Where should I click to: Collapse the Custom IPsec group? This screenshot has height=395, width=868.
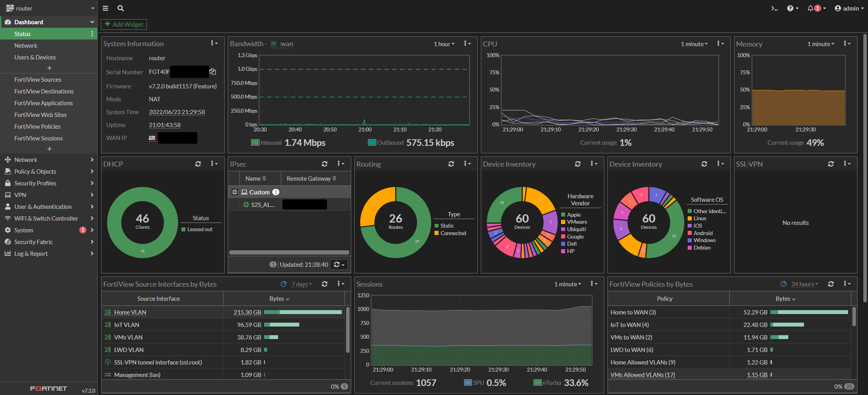coord(235,192)
